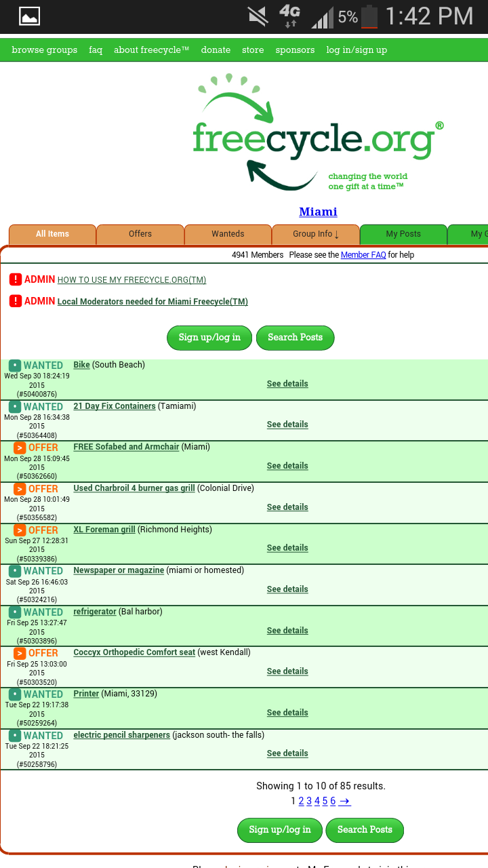This screenshot has width=488, height=868.
Task: Open XL Foreman grill post
Action: point(104,530)
